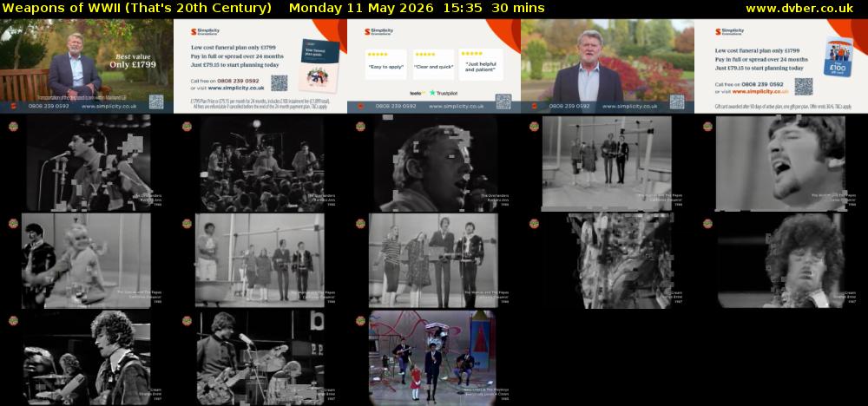Image resolution: width=868 pixels, height=406 pixels.
Task: Click the funeral plan booklet image in second ad
Action: tap(319, 65)
